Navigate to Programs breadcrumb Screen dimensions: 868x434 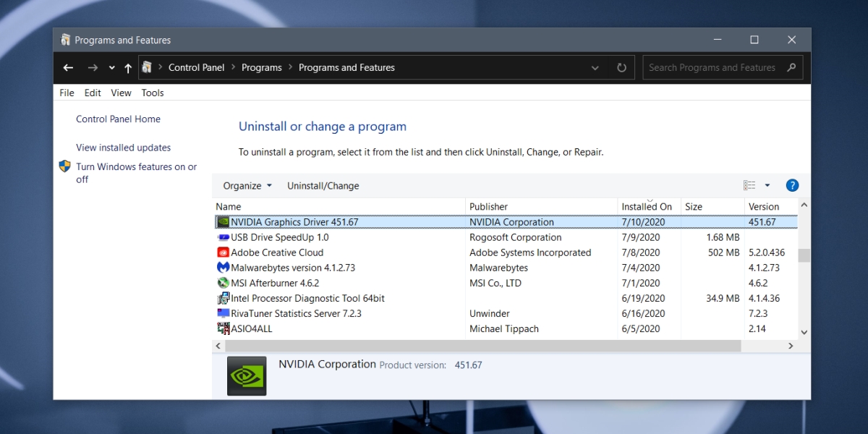[262, 67]
